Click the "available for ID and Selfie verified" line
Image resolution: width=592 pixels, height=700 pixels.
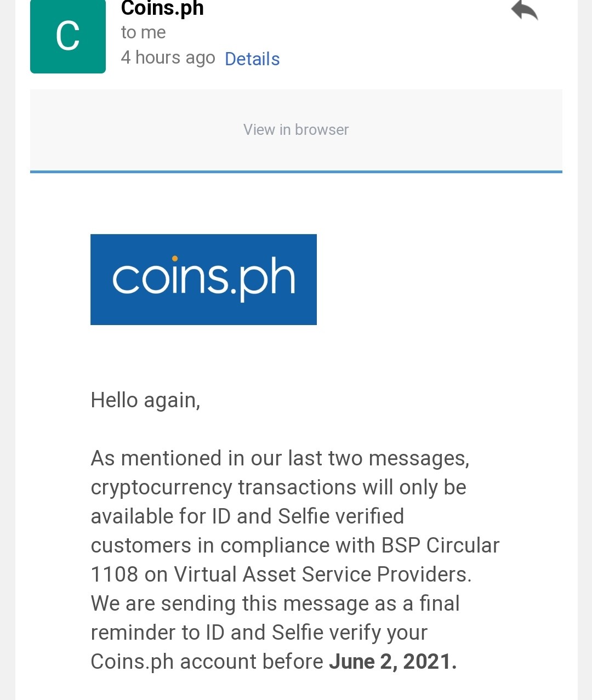(247, 516)
